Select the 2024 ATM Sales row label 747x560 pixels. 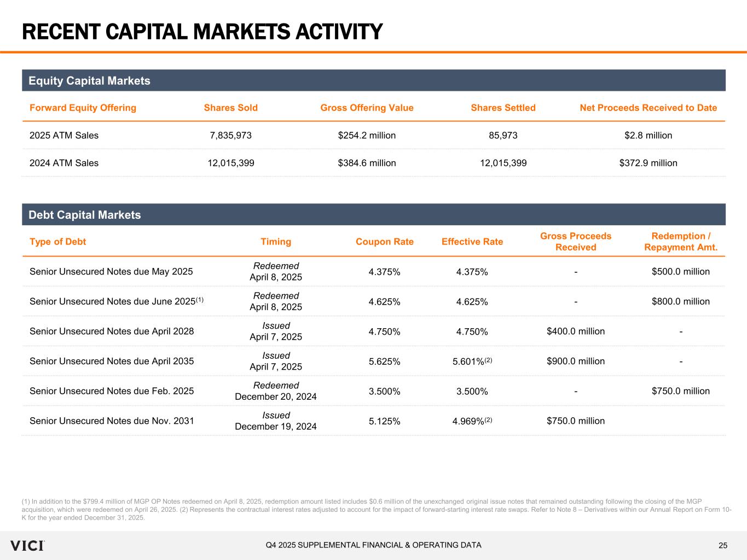tap(64, 163)
